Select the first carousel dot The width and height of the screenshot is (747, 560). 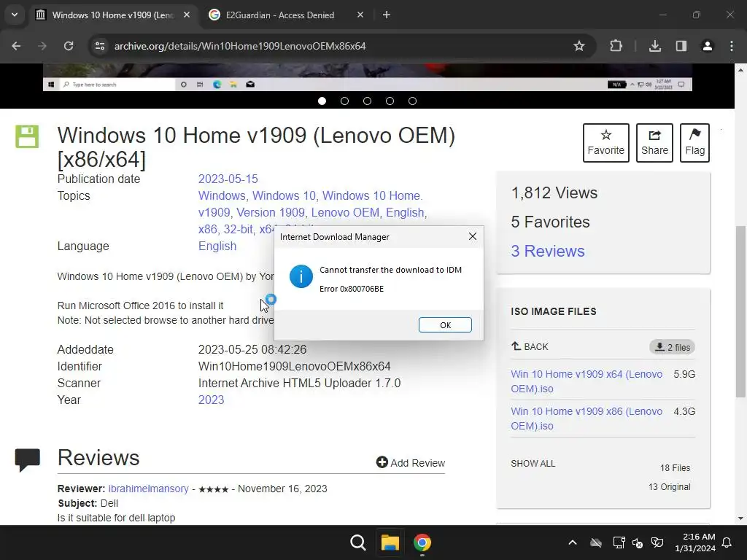point(322,101)
